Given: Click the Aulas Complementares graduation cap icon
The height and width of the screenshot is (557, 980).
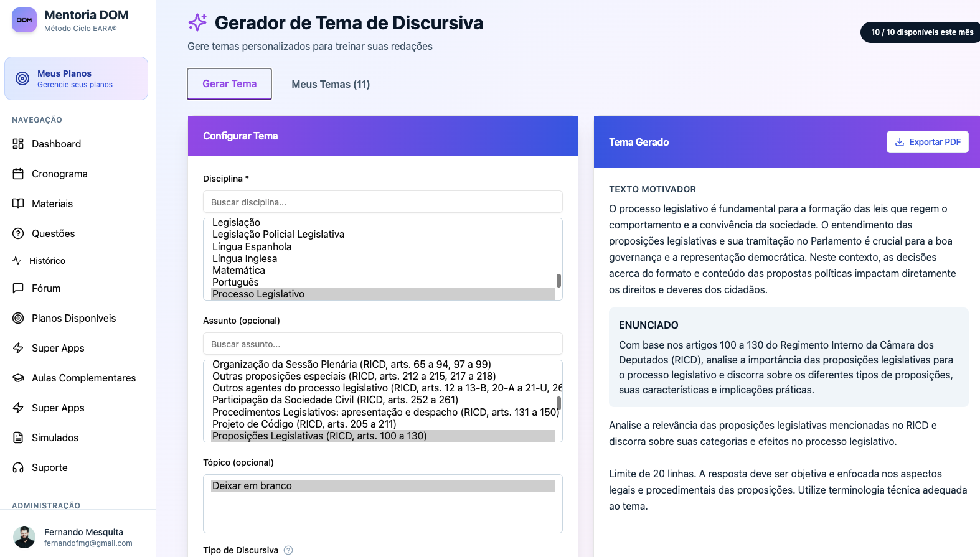Looking at the screenshot, I should [x=18, y=378].
